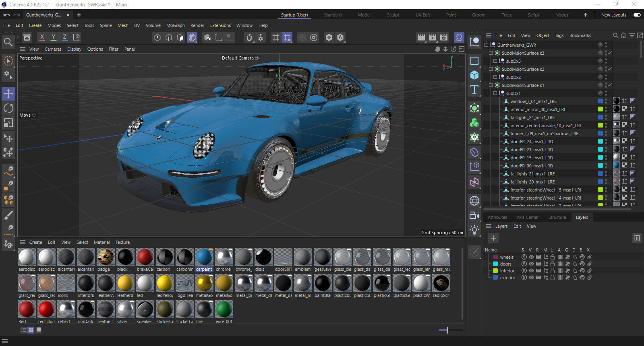Click the X axis lock icon
The height and width of the screenshot is (346, 644).
pyautogui.click(x=42, y=37)
